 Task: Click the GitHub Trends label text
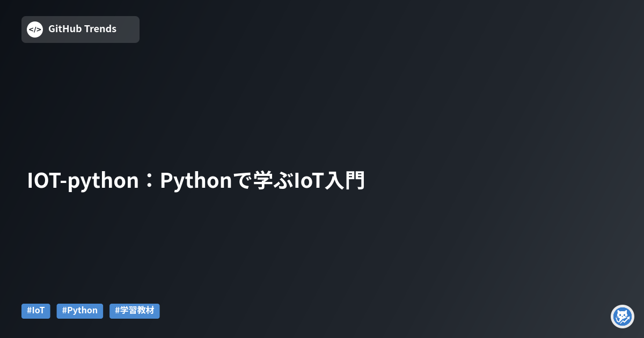tap(82, 29)
